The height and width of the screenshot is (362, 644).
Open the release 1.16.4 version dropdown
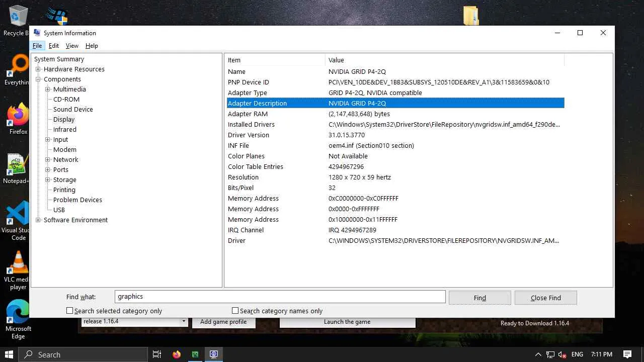184,322
